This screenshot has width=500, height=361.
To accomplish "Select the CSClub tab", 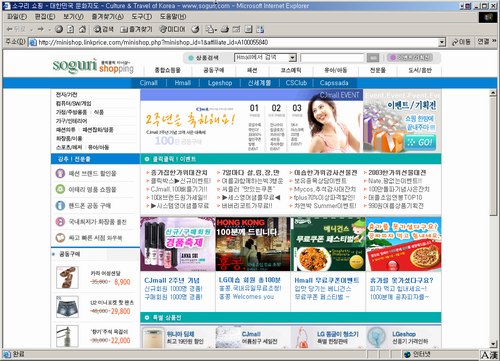I will (x=296, y=83).
